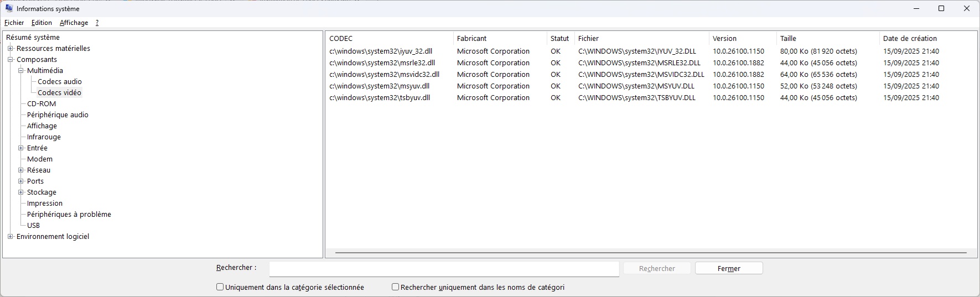Screen dimensions: 980x297
Task: Click the Statut column header
Action: pyautogui.click(x=561, y=38)
